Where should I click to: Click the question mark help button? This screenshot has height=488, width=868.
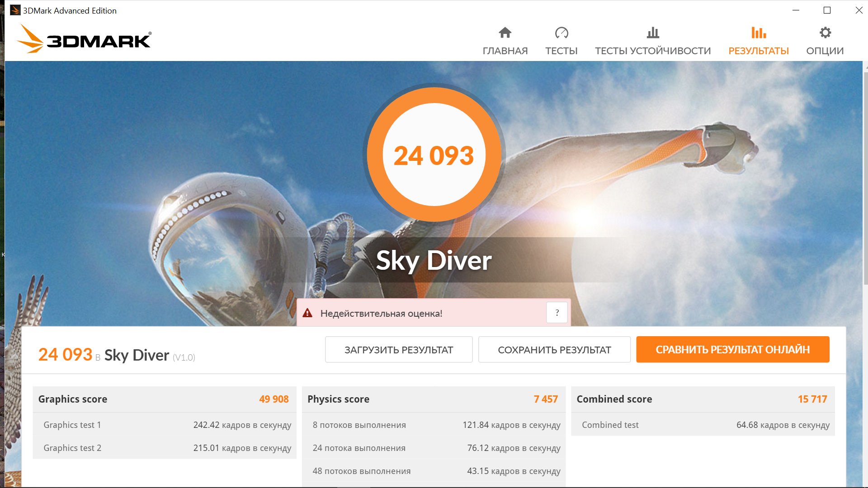[557, 313]
